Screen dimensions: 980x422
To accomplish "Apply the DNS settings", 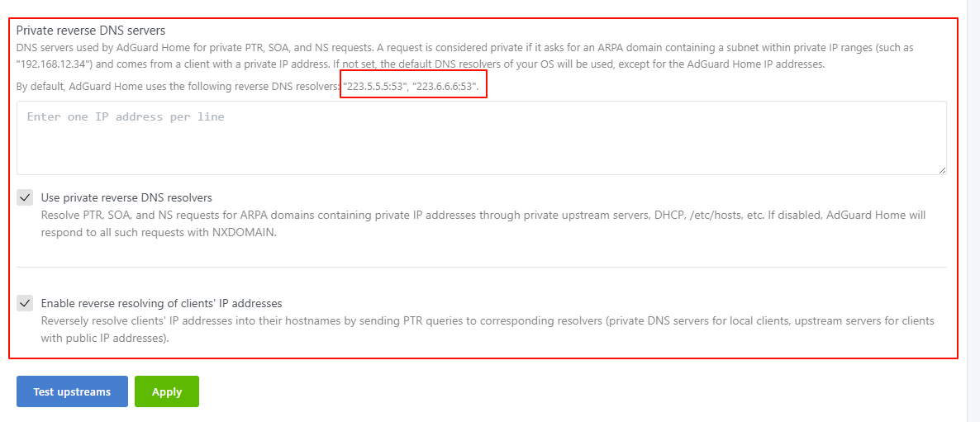I will (167, 391).
